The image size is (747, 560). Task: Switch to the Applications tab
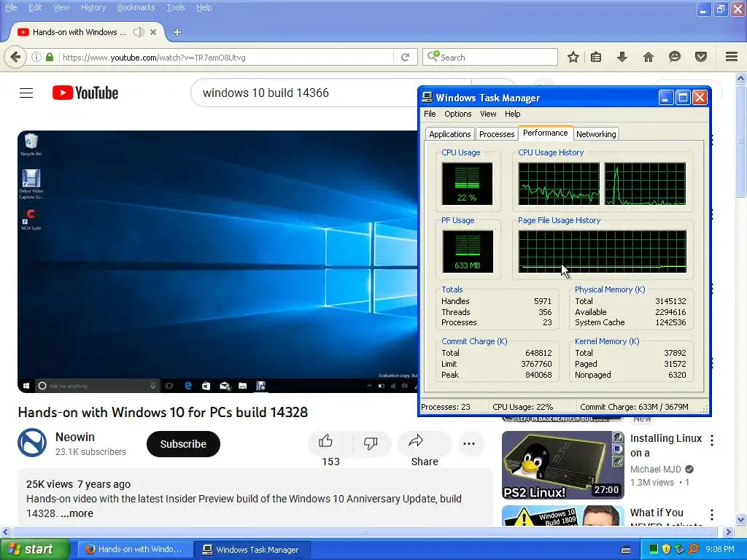point(449,134)
